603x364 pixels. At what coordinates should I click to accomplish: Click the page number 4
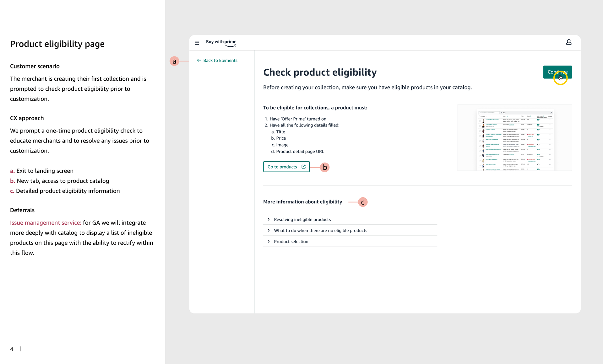tap(12, 349)
